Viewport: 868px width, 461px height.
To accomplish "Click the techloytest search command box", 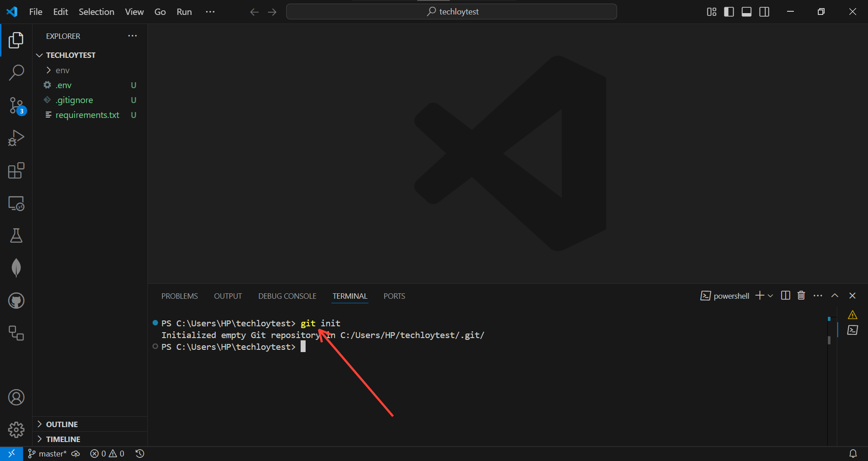I will (451, 12).
